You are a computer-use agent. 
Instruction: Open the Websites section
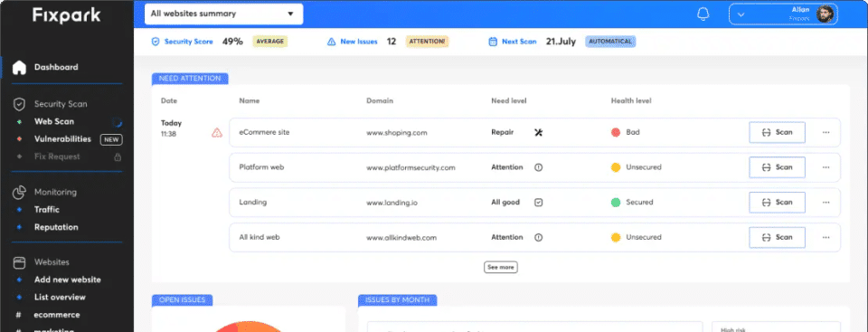tap(52, 262)
